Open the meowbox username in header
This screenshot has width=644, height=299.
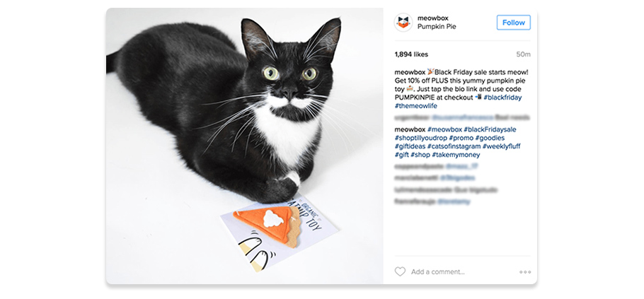point(432,18)
